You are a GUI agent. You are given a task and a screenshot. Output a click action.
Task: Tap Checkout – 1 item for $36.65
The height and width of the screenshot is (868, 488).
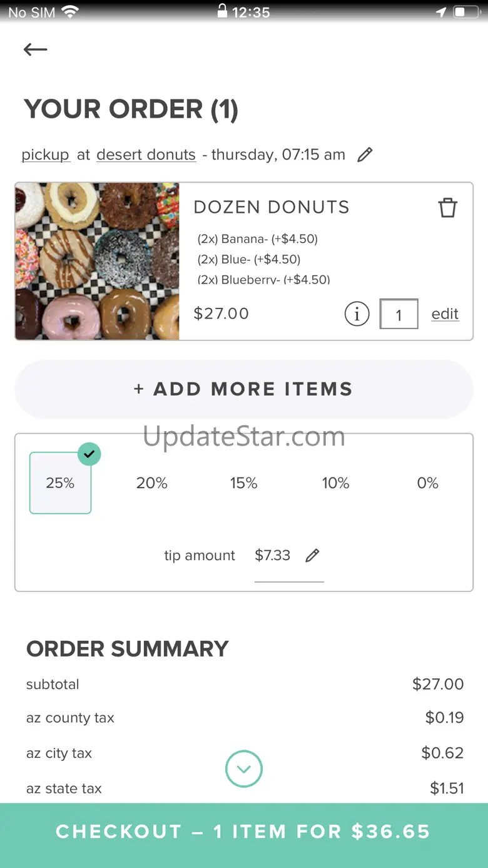coord(244,832)
